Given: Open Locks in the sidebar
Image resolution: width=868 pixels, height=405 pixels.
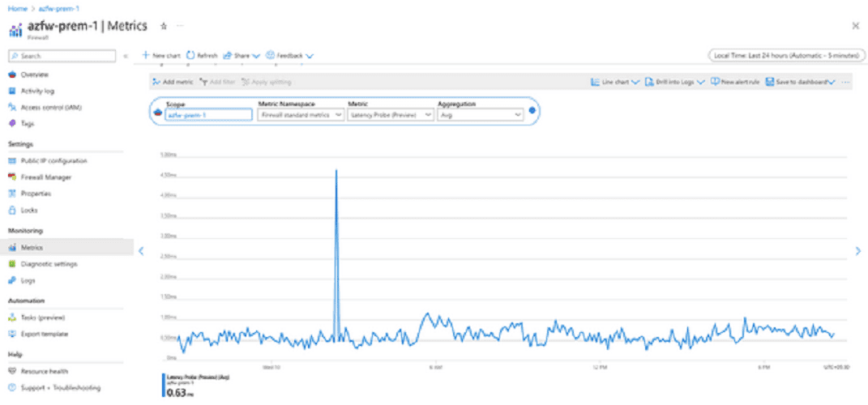Looking at the screenshot, I should click(x=29, y=211).
